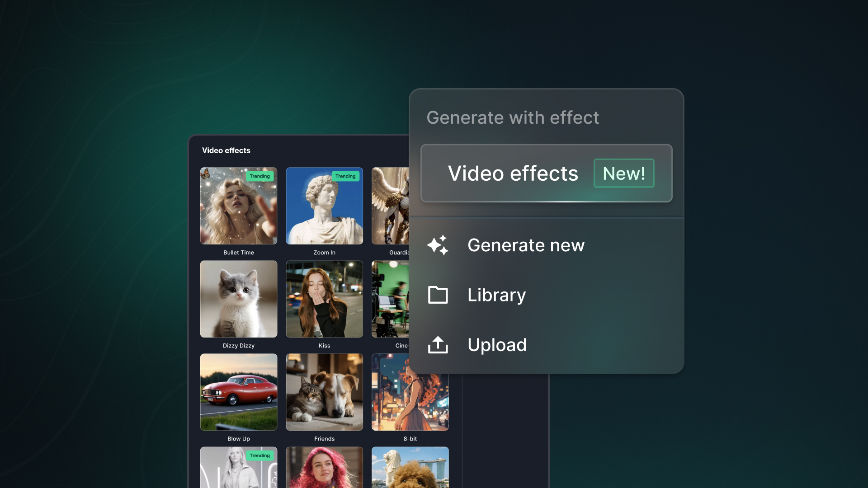868x488 pixels.
Task: Click the Trending badge on Zoom In
Action: point(345,176)
